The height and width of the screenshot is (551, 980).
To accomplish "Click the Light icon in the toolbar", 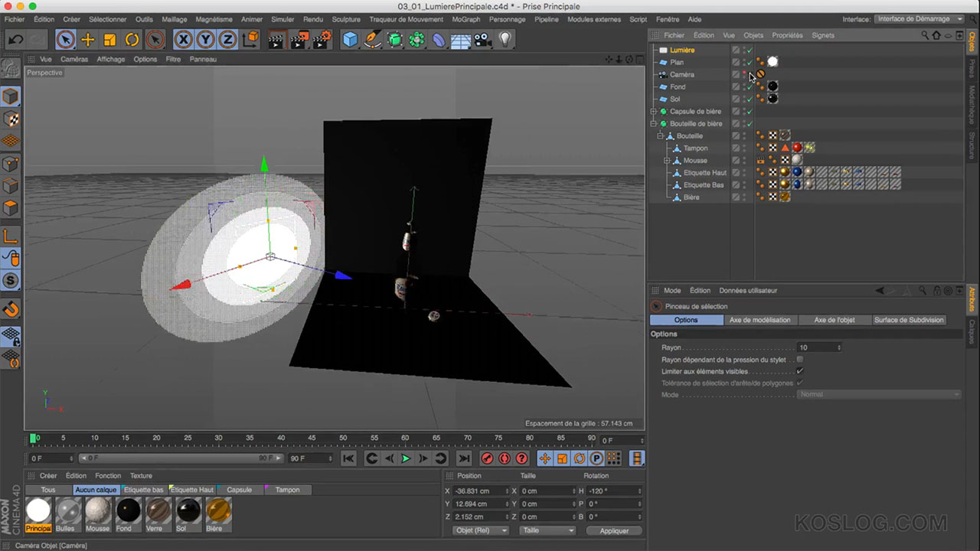I will click(x=505, y=40).
